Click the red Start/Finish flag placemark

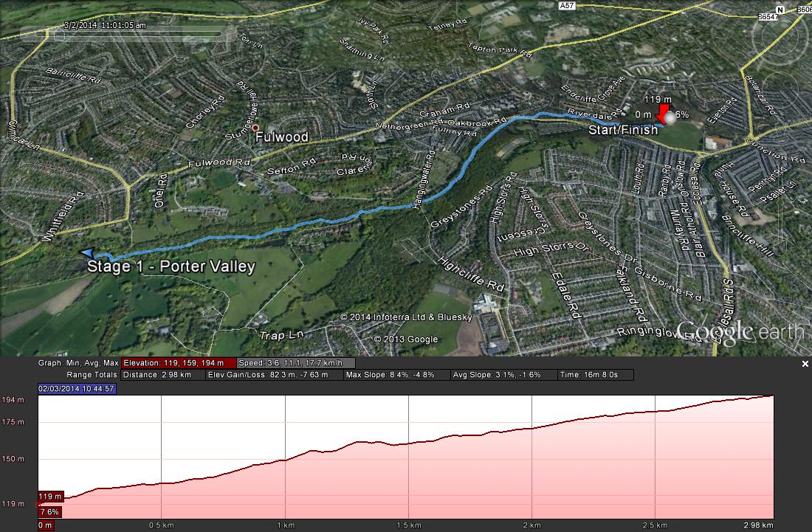661,114
